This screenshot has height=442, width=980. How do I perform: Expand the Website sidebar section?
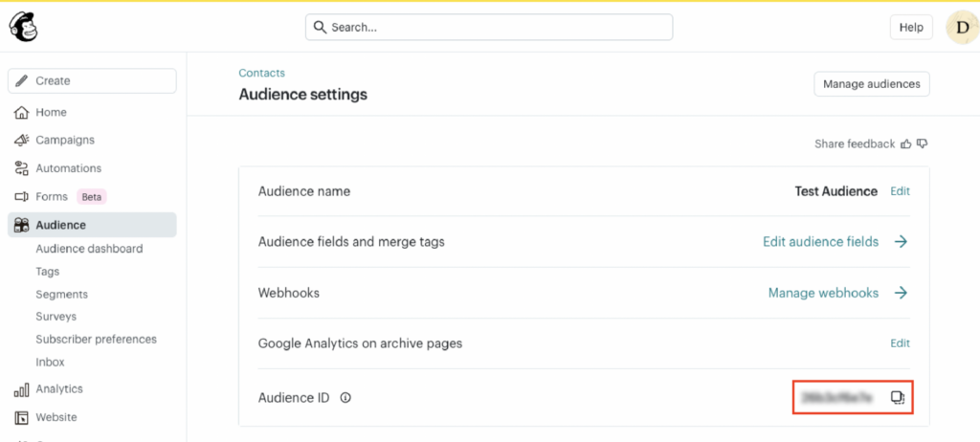click(56, 417)
